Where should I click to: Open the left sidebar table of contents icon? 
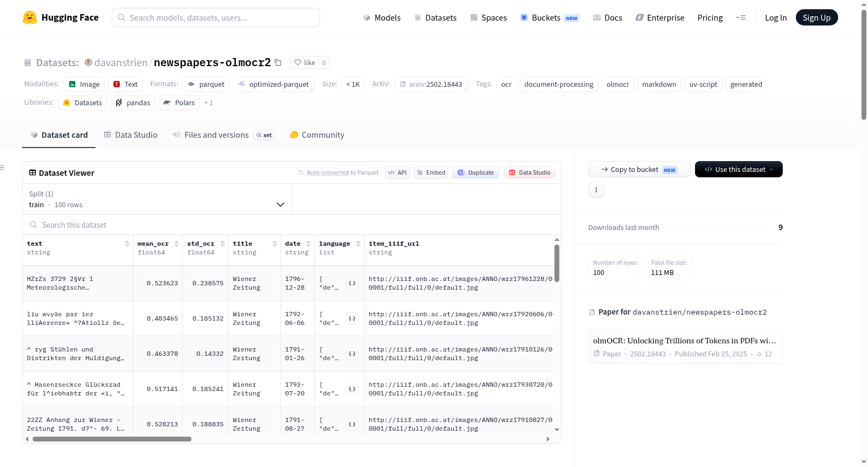point(3,168)
